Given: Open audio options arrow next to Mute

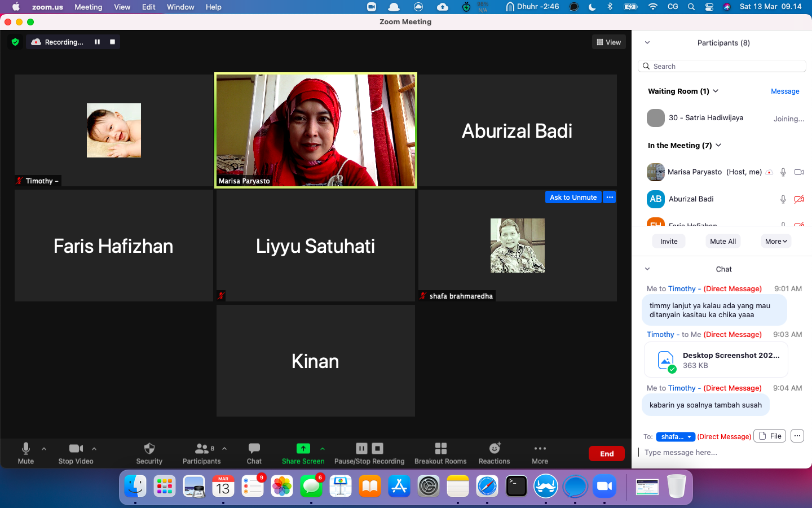Looking at the screenshot, I should (44, 449).
